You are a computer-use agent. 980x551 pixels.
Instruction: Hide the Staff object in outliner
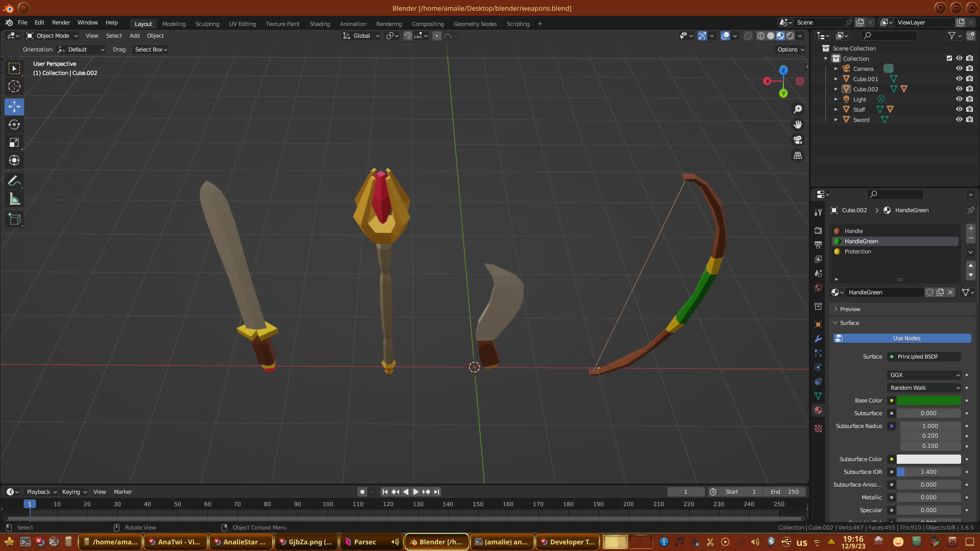pyautogui.click(x=959, y=109)
